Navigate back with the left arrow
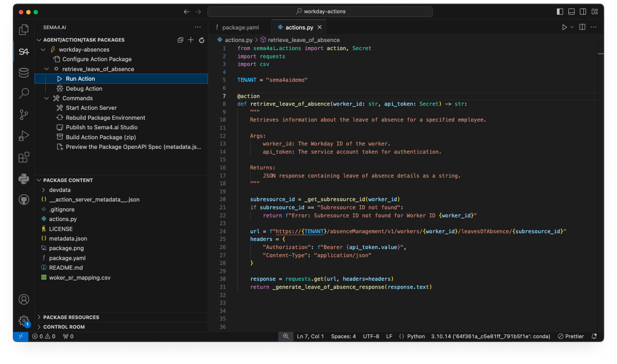The width and height of the screenshot is (617, 364). point(187,12)
